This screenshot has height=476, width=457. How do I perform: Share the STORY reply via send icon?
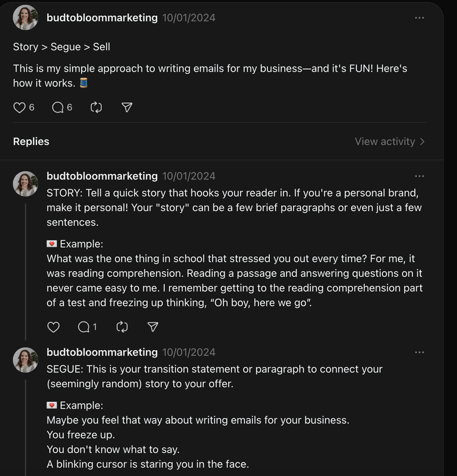tap(153, 327)
